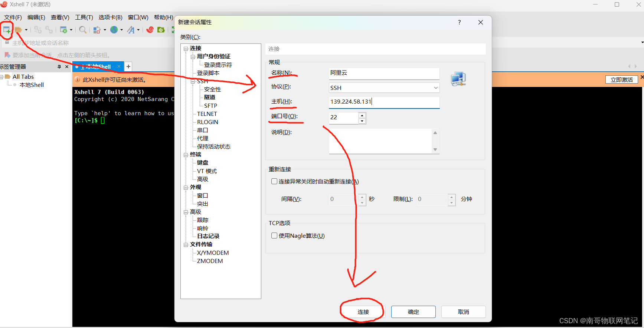This screenshot has width=644, height=328.
Task: Click the session Properties gear icon
Action: [x=63, y=30]
